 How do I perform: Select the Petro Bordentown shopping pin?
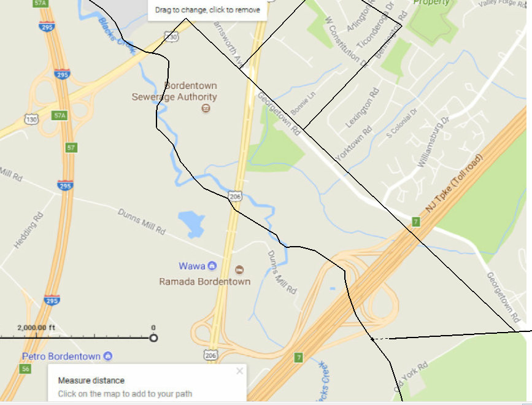tap(108, 356)
